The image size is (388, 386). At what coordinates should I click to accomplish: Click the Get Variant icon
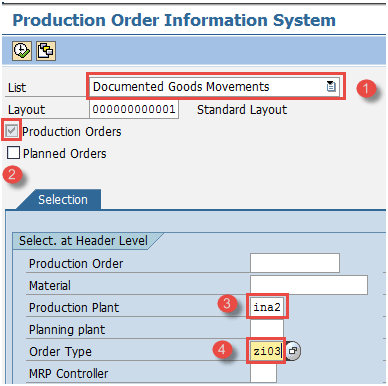(46, 51)
